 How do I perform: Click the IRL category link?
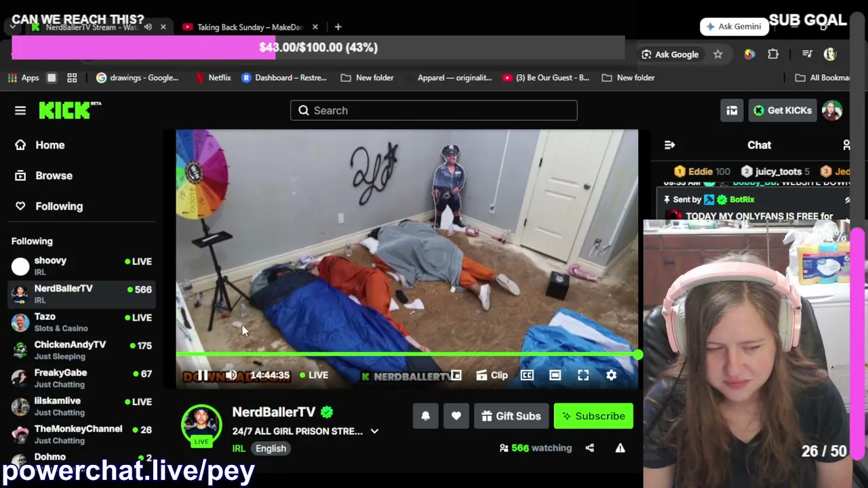pos(239,449)
